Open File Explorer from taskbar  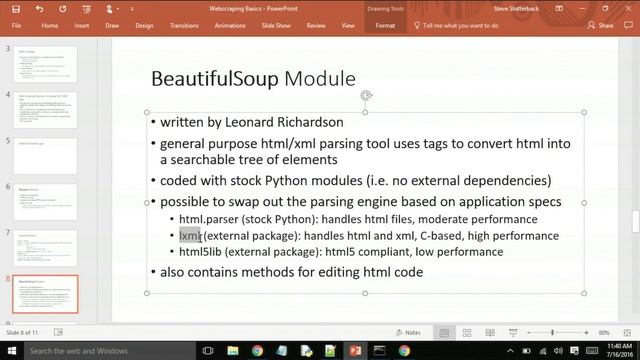[x=233, y=351]
